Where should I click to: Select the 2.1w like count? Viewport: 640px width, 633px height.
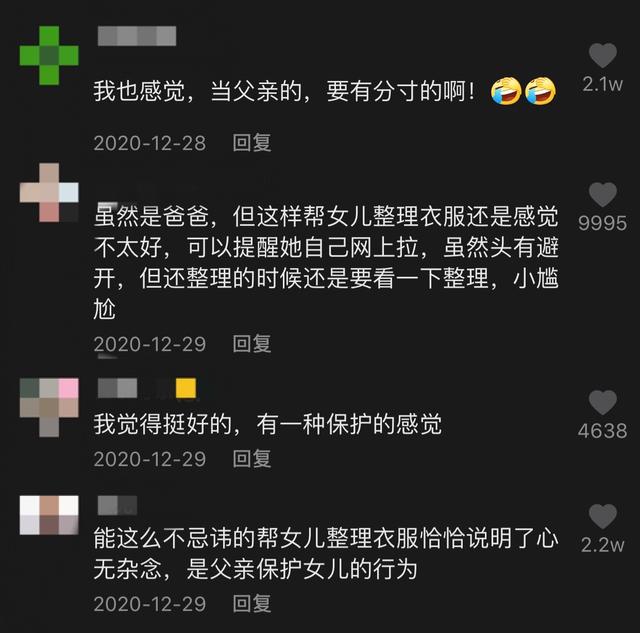point(602,84)
